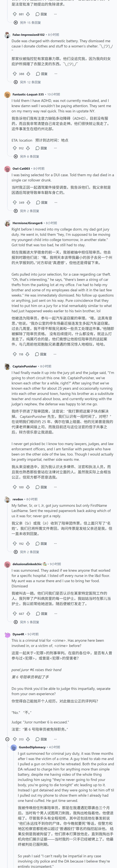Upvote the comment with 881 votes
This screenshot has width=117, height=868.
[x=15, y=14]
